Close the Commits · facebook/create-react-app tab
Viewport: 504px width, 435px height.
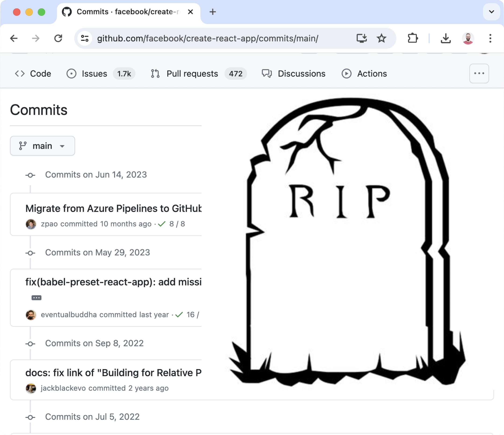[x=191, y=12]
